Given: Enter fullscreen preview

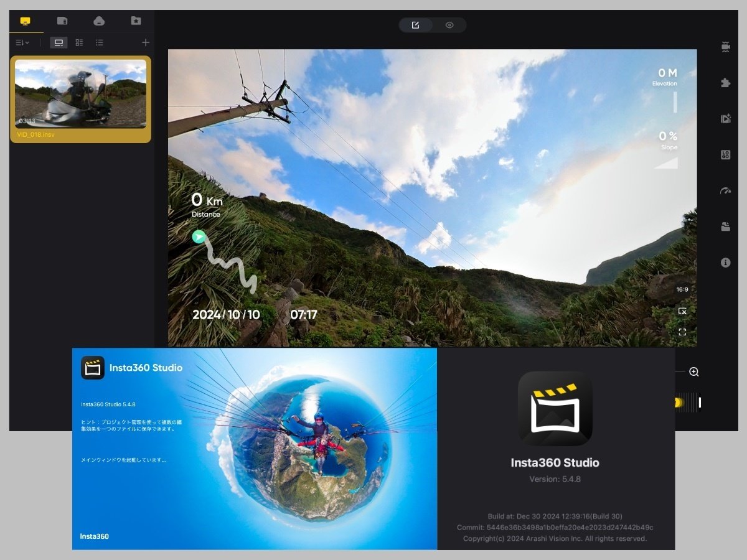Looking at the screenshot, I should (x=682, y=332).
